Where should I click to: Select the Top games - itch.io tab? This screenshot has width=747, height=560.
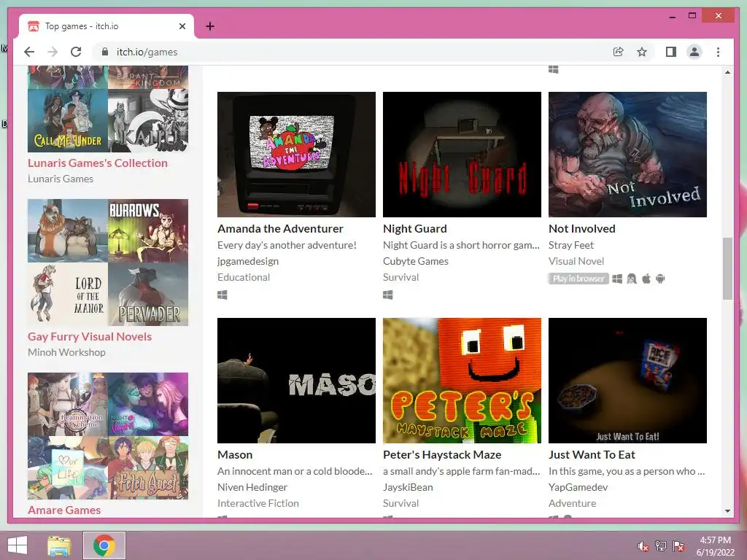[x=107, y=26]
